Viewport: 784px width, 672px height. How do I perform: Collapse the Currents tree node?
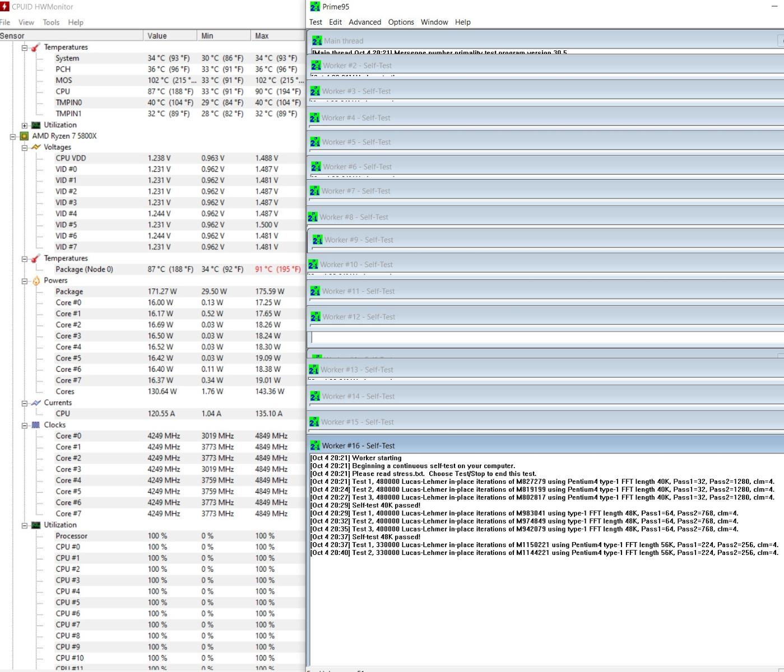tap(25, 403)
